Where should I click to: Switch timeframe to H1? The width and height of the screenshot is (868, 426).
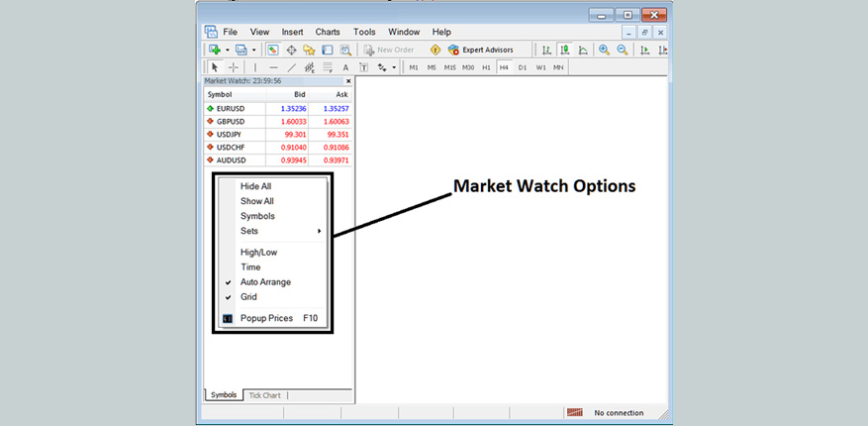coord(486,67)
